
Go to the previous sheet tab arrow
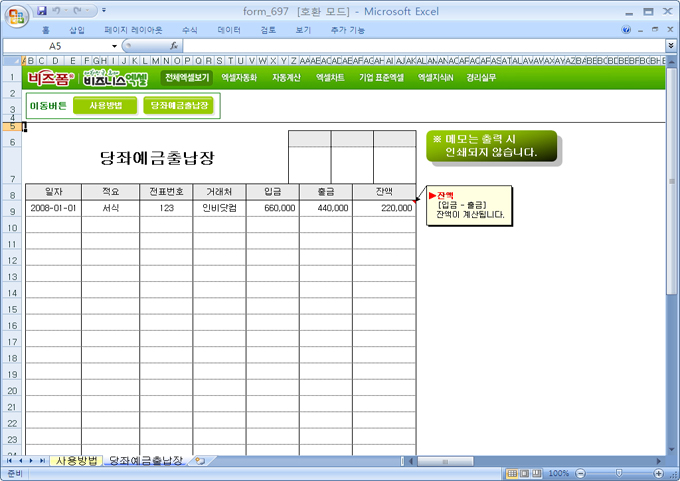point(20,461)
